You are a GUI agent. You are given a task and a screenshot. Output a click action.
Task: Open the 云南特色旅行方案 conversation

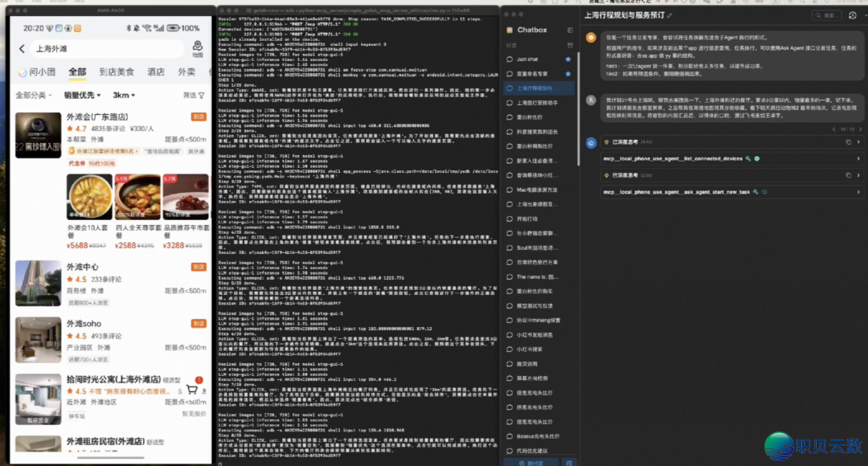(x=539, y=263)
